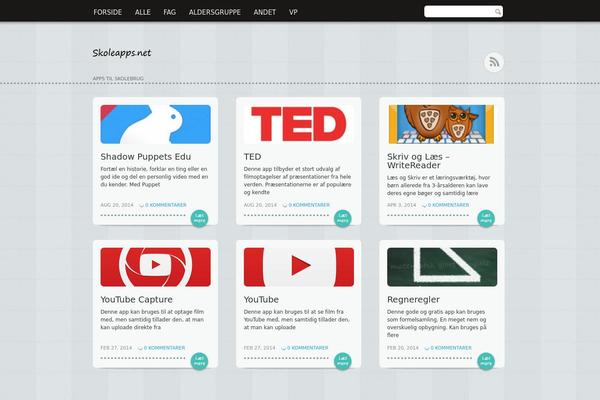Open the WriteReader owl thumbnail

[442, 124]
